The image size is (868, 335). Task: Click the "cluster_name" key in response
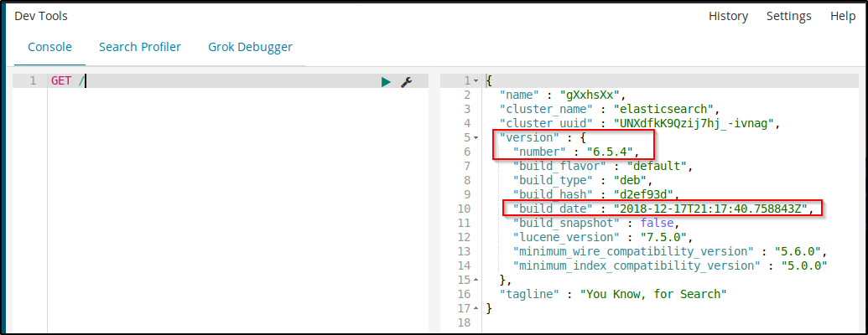pos(545,110)
